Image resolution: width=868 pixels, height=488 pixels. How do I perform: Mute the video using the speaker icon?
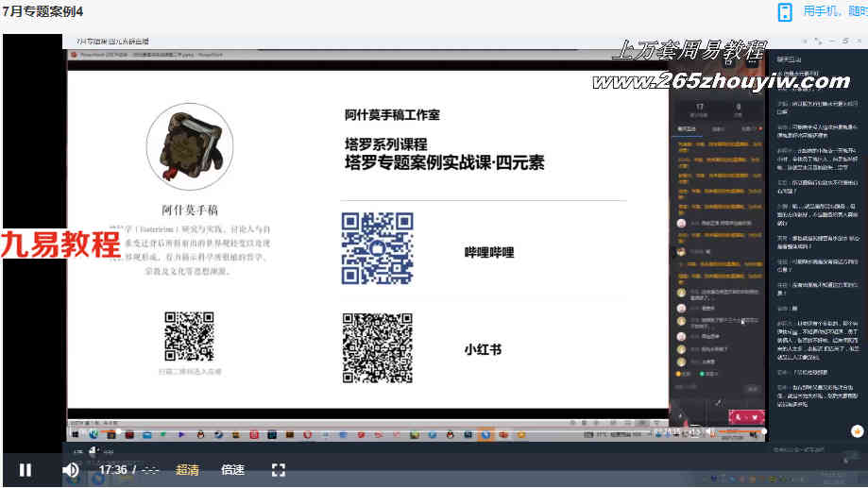(70, 470)
